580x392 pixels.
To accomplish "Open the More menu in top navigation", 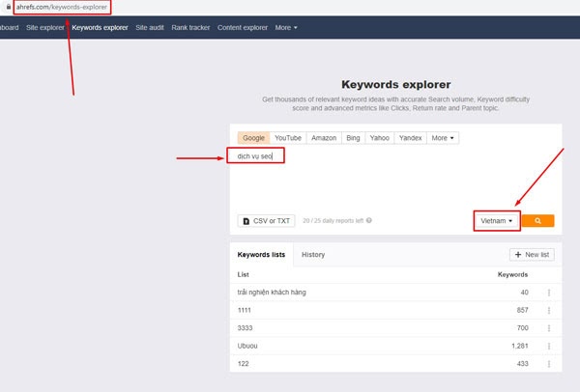I will 286,28.
